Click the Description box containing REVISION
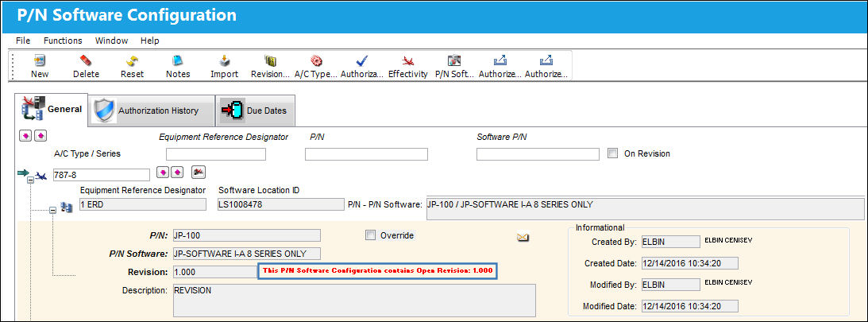Image resolution: width=868 pixels, height=322 pixels. [354, 301]
